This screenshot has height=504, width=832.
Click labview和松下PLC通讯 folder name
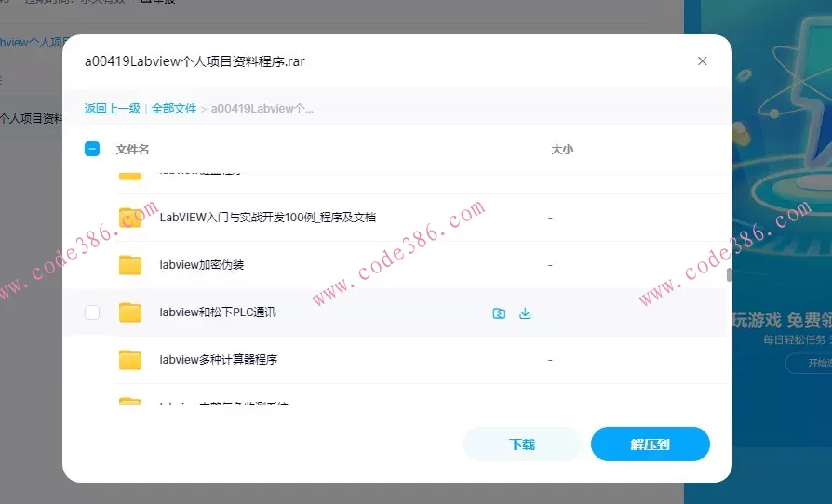(218, 312)
